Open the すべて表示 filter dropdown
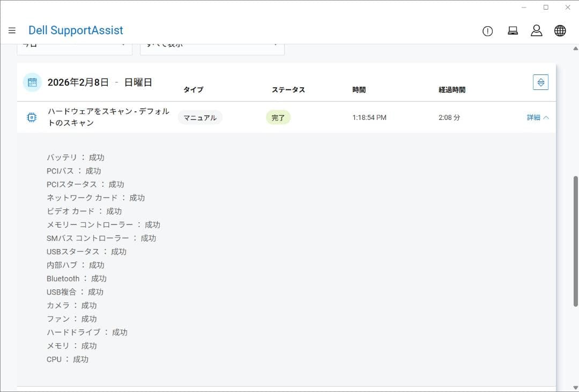 (x=212, y=46)
